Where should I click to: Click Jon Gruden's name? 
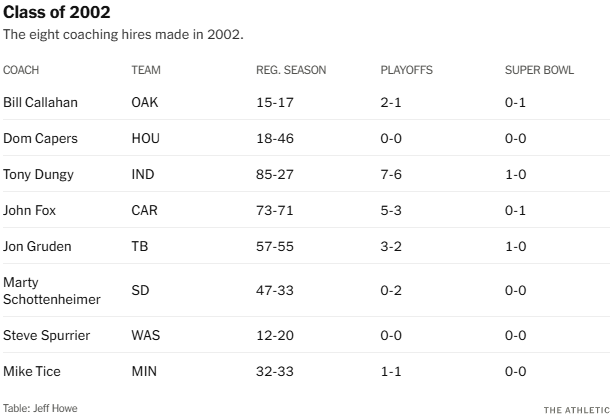37,246
